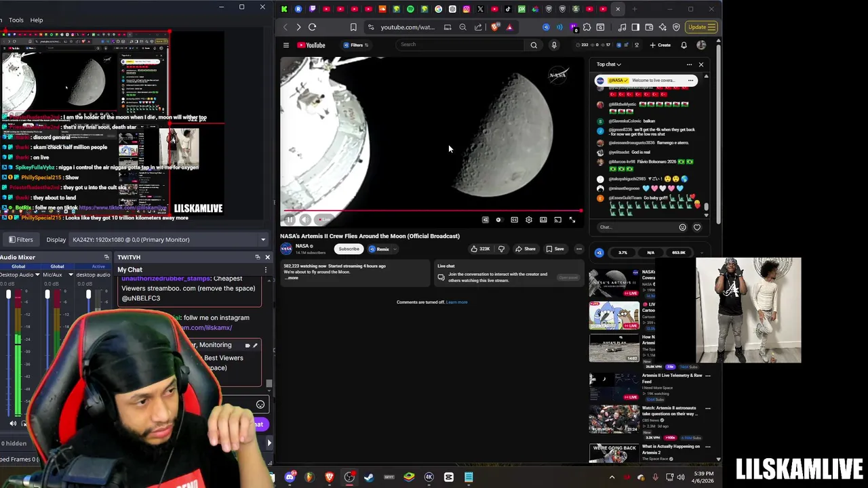
Task: Click the youtube.com address bar
Action: (407, 27)
